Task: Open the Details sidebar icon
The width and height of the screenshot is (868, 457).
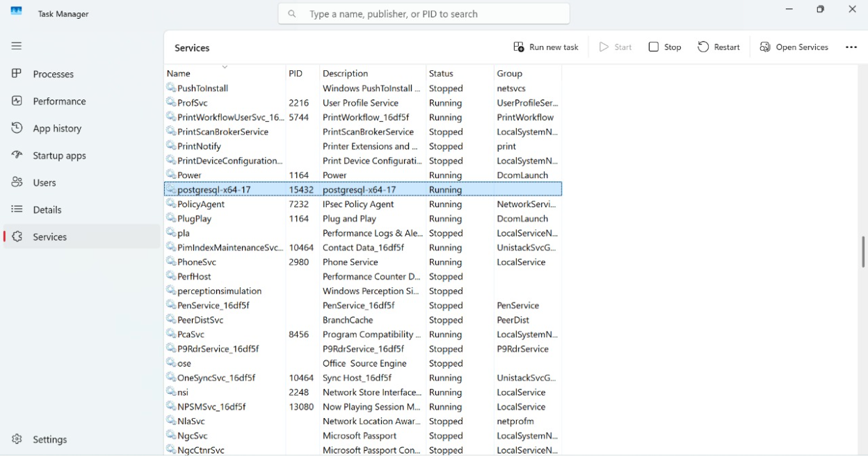Action: point(17,209)
